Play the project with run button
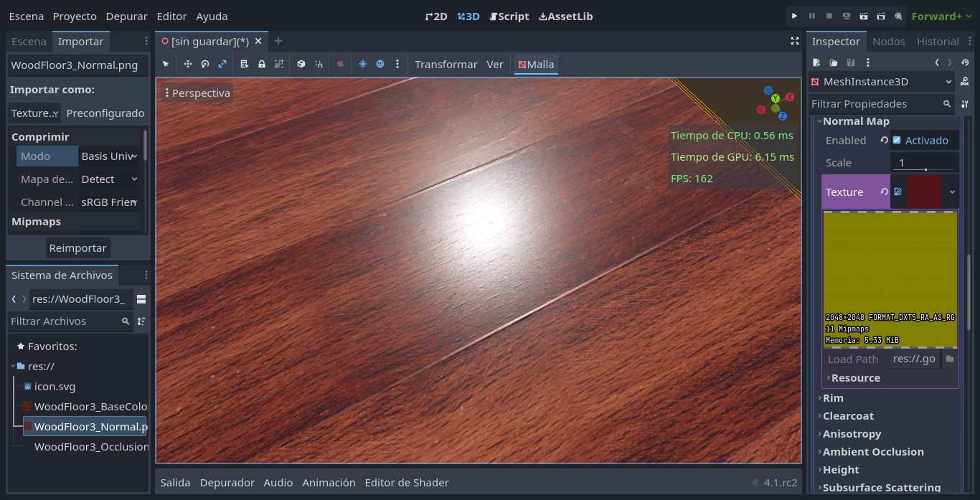The width and height of the screenshot is (980, 500). click(x=794, y=16)
